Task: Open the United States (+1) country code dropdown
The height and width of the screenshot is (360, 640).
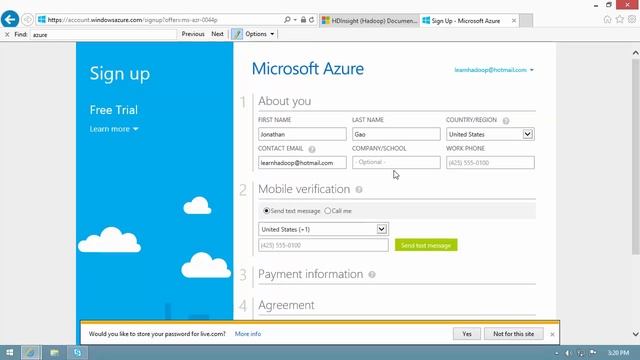Action: 323,229
